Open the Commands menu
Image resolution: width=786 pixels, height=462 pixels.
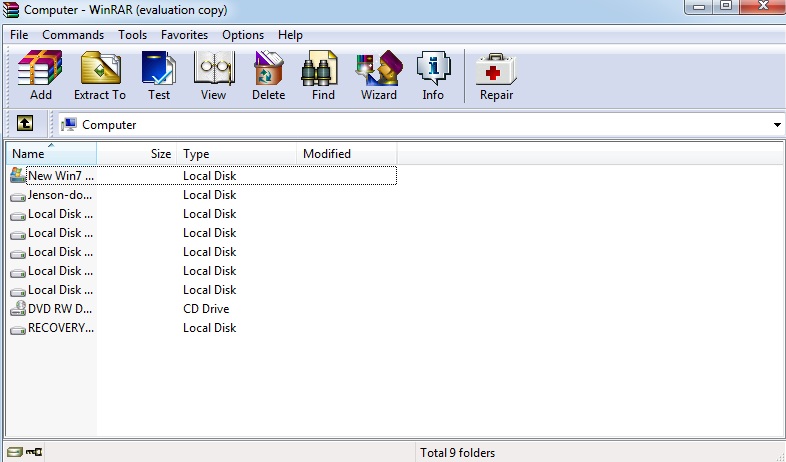73,35
